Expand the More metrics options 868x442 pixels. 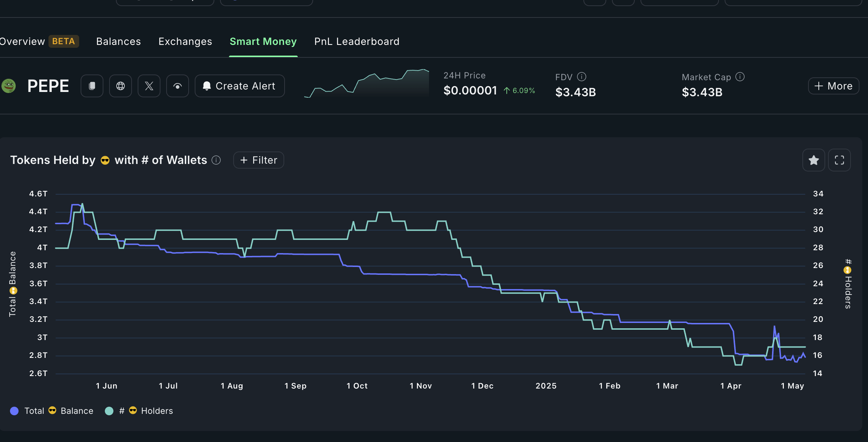coord(833,86)
